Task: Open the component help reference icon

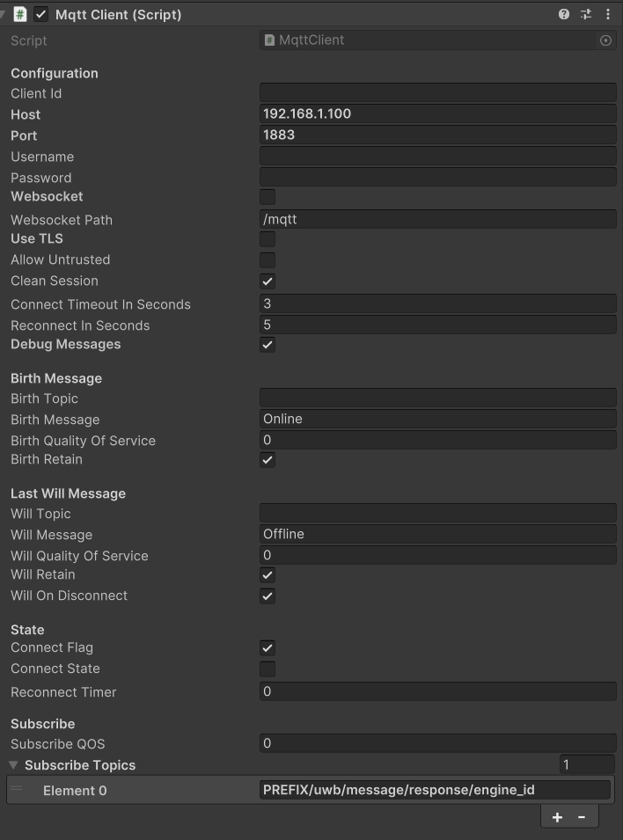Action: click(x=564, y=14)
